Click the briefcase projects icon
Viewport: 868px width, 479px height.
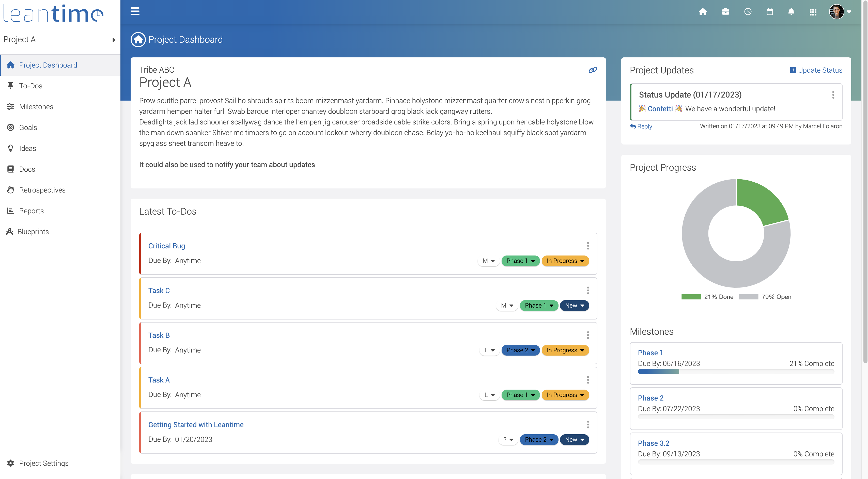[x=725, y=12]
